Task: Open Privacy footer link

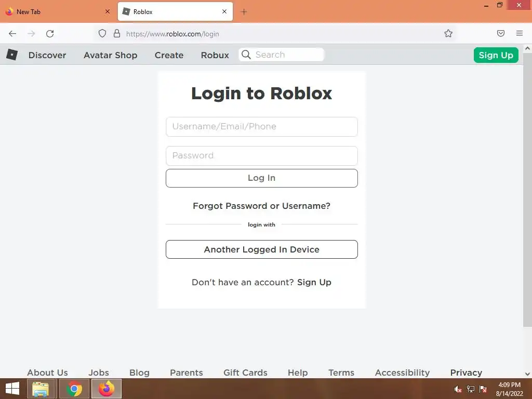Action: 466,373
